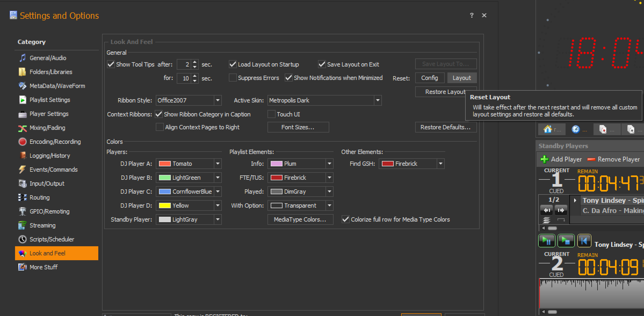The height and width of the screenshot is (316, 644).
Task: Click the Add Player green plus icon
Action: (x=544, y=159)
